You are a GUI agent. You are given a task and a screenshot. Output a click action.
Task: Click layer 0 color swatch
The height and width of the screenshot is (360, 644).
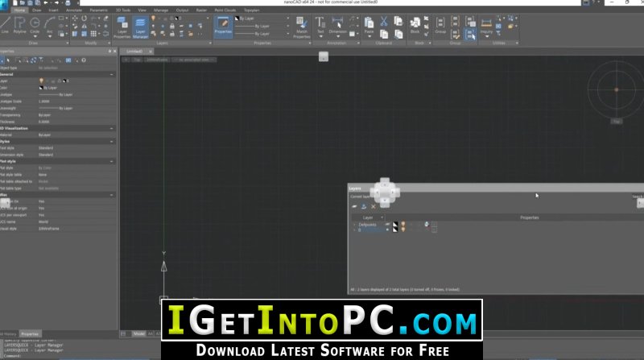[x=395, y=230]
